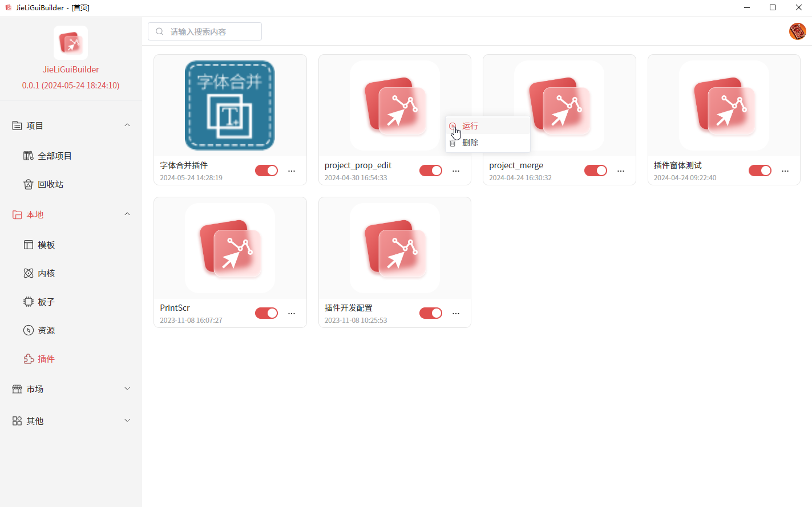
Task: Click the JieLiGuiBuilder logo in sidebar
Action: [x=71, y=43]
